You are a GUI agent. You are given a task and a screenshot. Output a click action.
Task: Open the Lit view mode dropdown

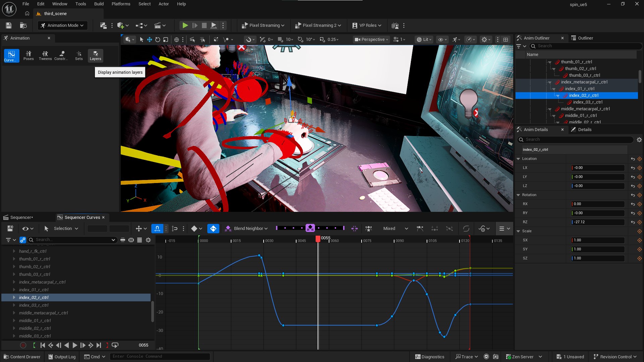click(424, 40)
